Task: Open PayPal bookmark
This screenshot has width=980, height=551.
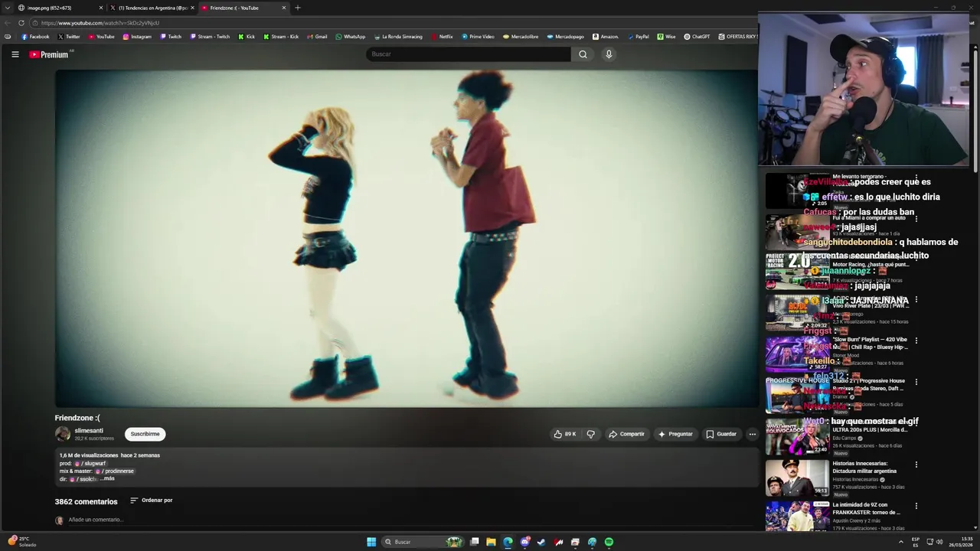Action: point(638,37)
